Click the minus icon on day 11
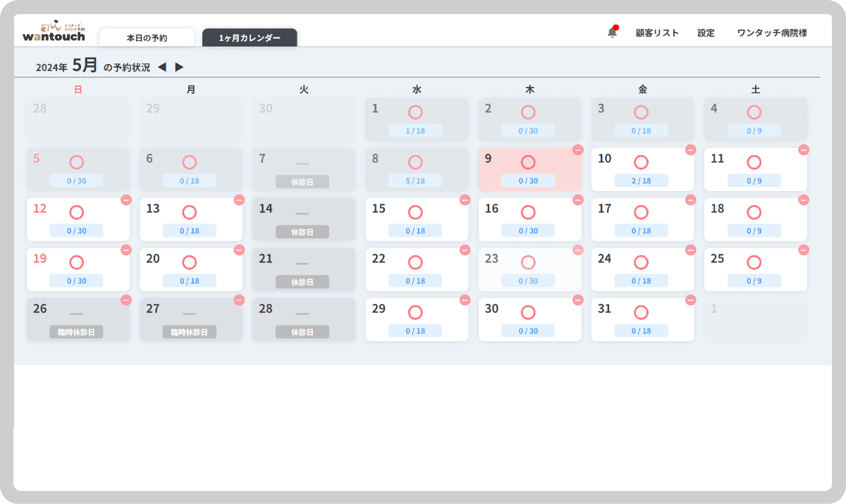The height and width of the screenshot is (504, 846). point(804,149)
